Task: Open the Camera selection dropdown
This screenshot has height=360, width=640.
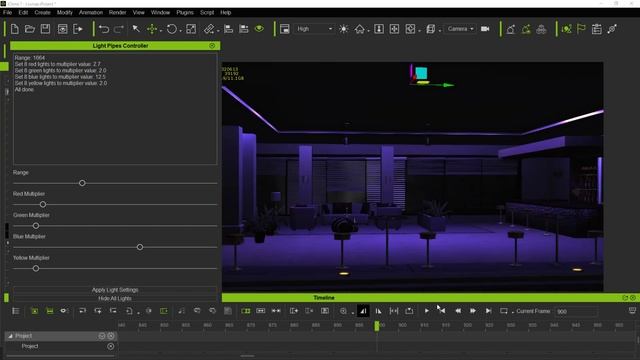Action: 460,29
